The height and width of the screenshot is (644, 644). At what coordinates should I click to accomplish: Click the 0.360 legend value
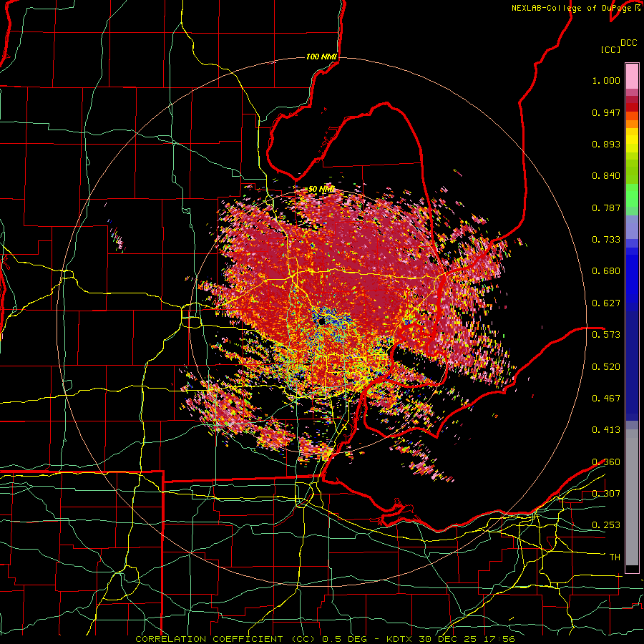[x=606, y=462]
